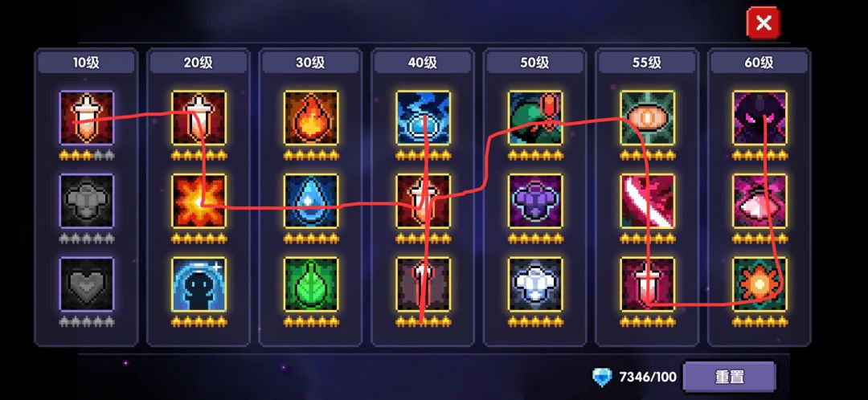The image size is (868, 400).
Task: Select the dark shadow creature with pink eyes
Action: point(759,118)
